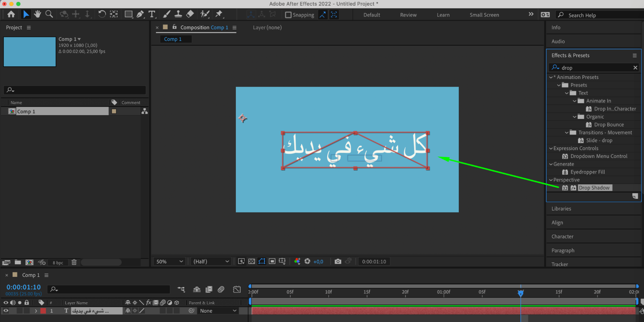Enable the Snapping checkbox

click(288, 15)
